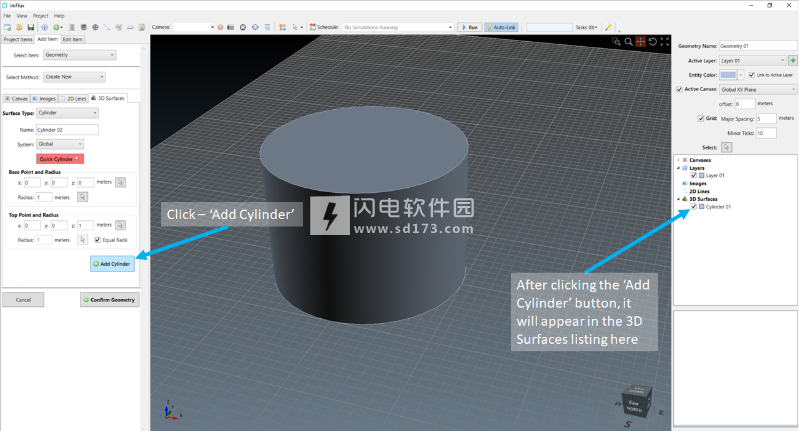Toggle the Active Canvas checkbox
This screenshot has height=431, width=799.
pyautogui.click(x=679, y=89)
